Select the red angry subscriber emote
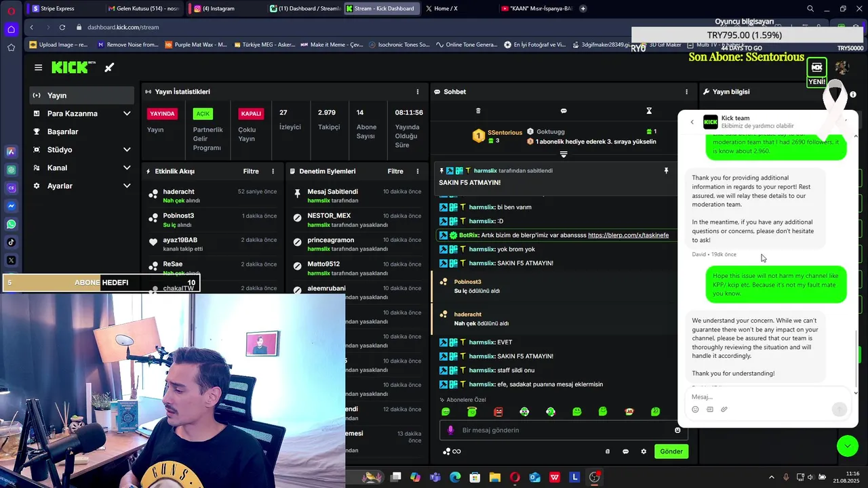Viewport: 868px width, 488px height. 498,411
